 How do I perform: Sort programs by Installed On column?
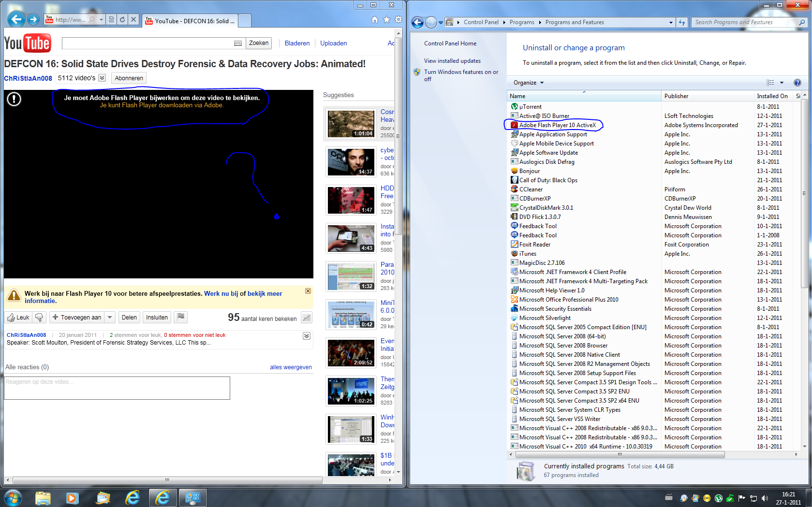(773, 96)
